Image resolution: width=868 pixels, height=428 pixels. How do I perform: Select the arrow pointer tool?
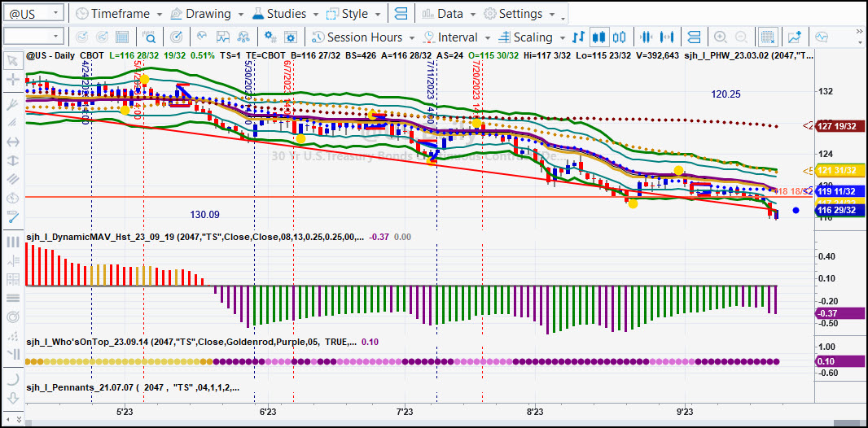pyautogui.click(x=12, y=59)
